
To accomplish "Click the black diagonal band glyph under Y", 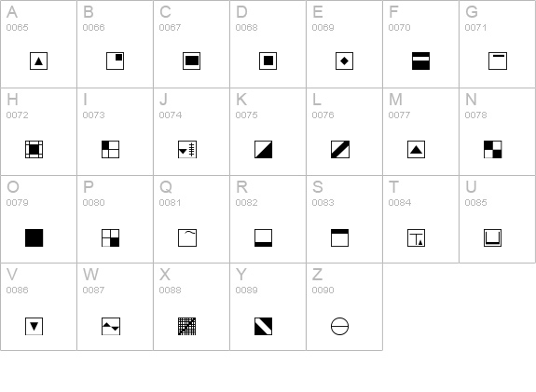I will tap(263, 327).
